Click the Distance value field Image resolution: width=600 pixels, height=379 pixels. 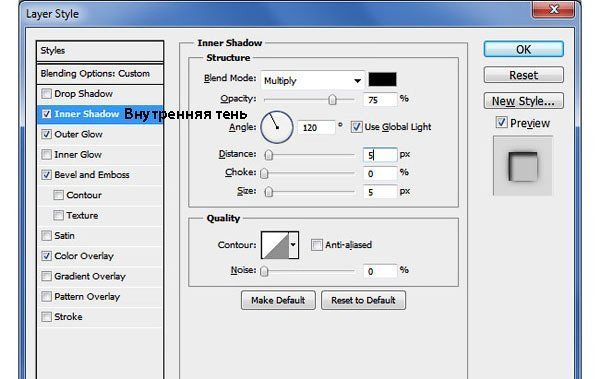[380, 155]
